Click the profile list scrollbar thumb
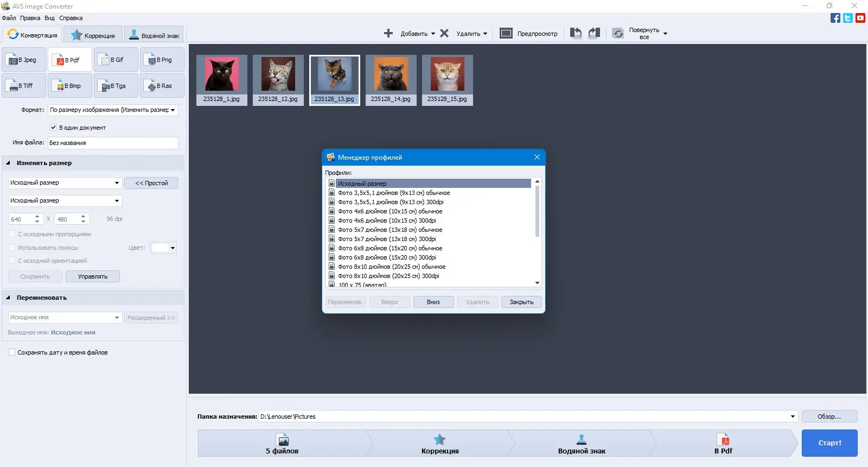868x467 pixels. [537, 211]
